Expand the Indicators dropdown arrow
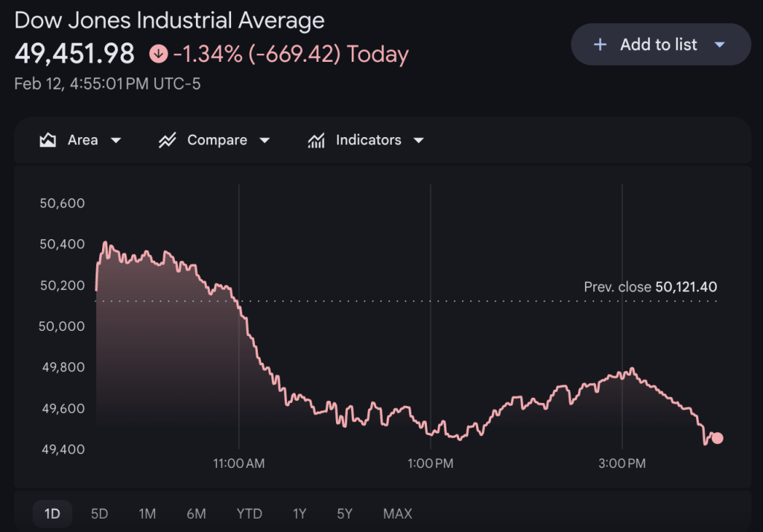763x532 pixels. tap(418, 140)
